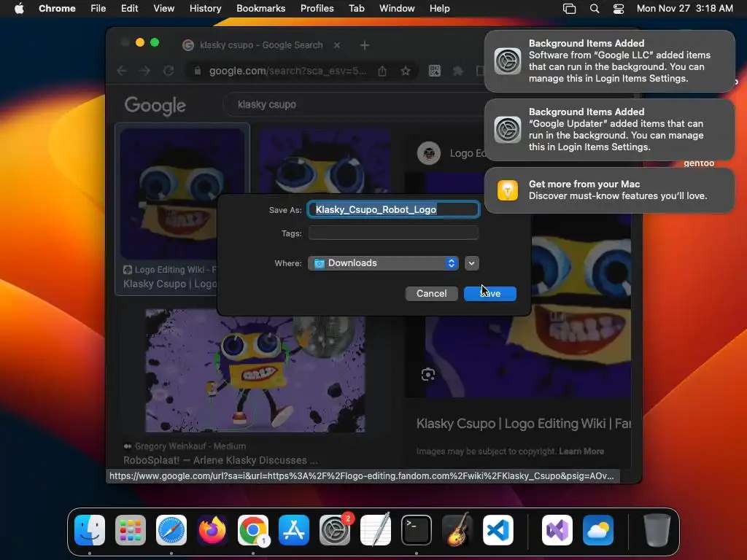Open the Help menu
Image resolution: width=747 pixels, height=560 pixels.
pos(439,9)
